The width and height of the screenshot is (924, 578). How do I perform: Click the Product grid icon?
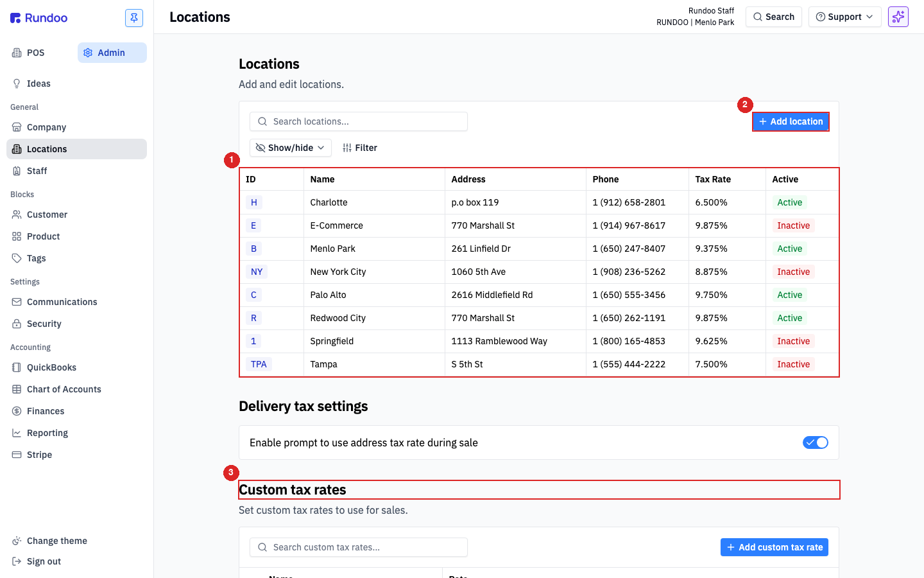click(17, 236)
